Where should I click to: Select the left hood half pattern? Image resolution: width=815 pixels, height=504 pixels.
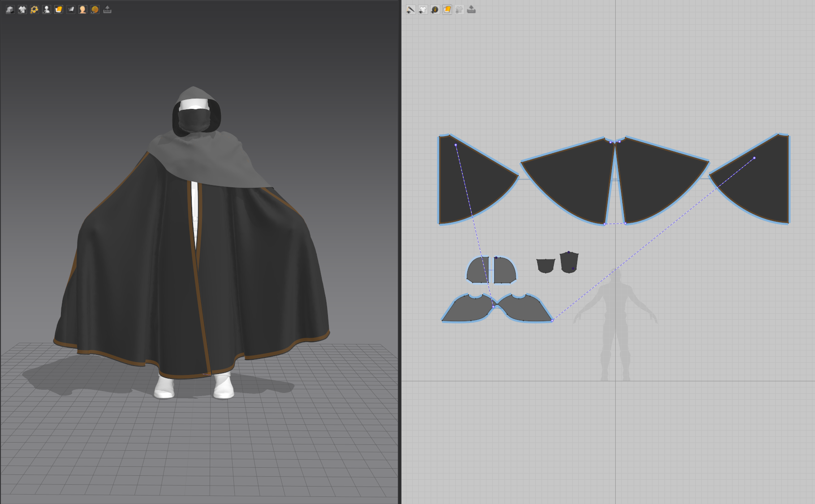(479, 271)
